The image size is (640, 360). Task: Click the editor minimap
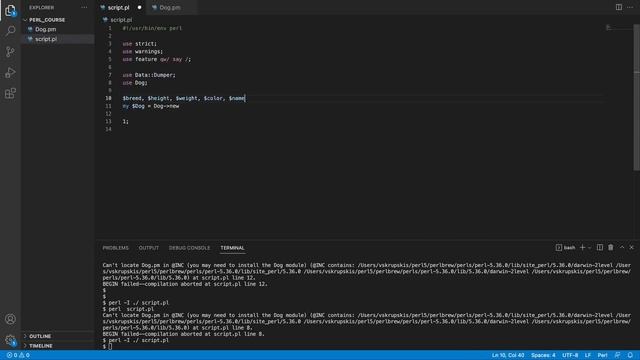click(x=618, y=28)
